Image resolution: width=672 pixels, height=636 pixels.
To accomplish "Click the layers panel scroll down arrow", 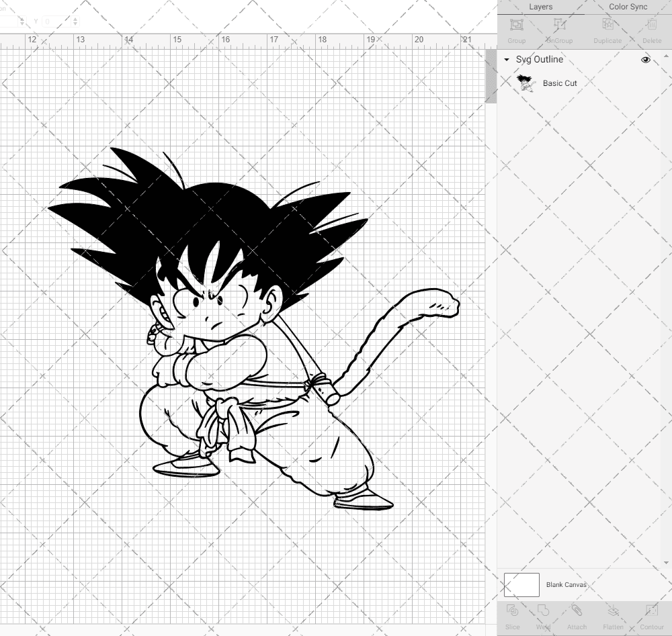I will [x=666, y=563].
